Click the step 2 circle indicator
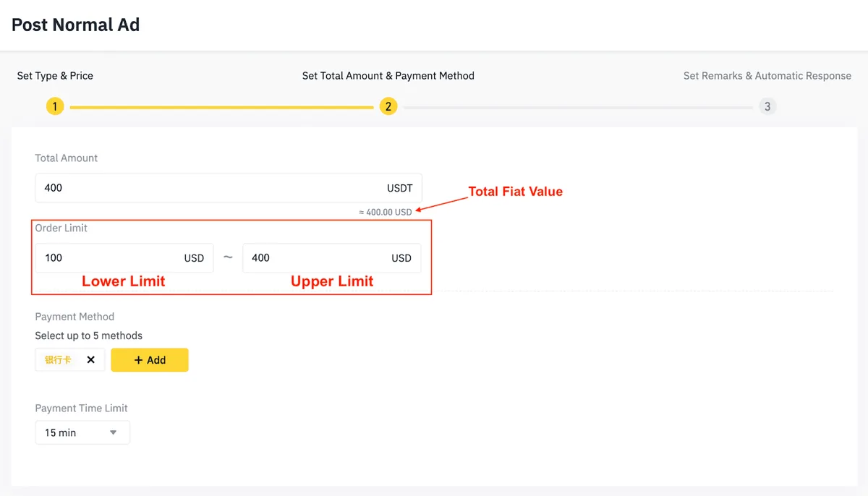 pos(388,107)
